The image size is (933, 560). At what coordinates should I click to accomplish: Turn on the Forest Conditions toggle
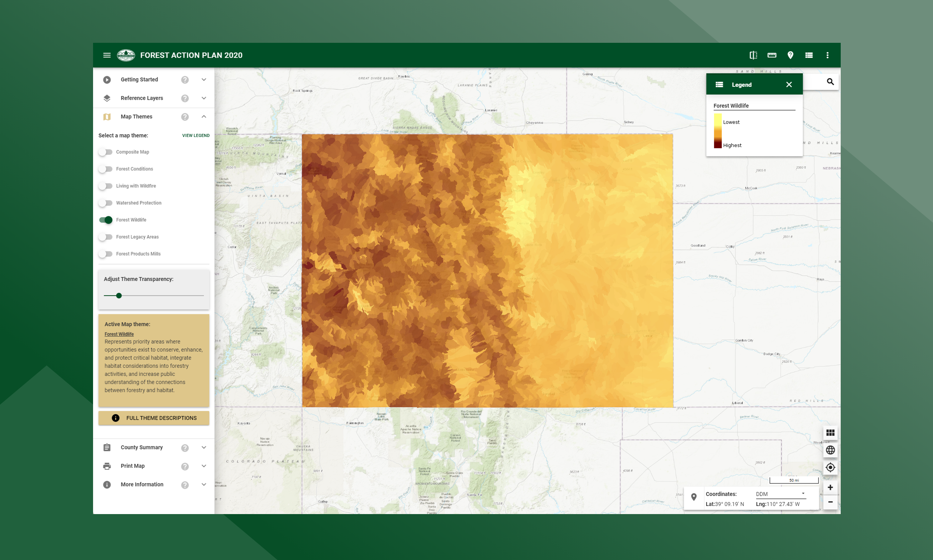[x=106, y=169]
